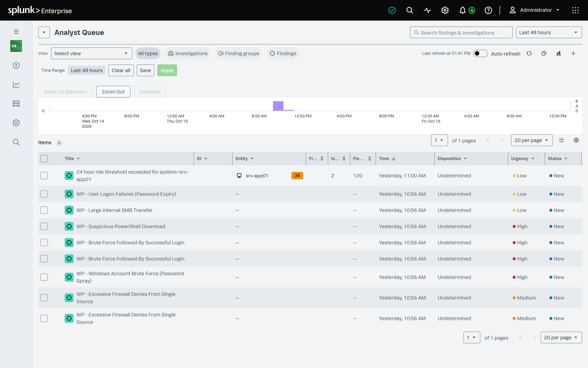The width and height of the screenshot is (588, 368).
Task: Focus the Search findings & investigations field
Action: pos(461,33)
